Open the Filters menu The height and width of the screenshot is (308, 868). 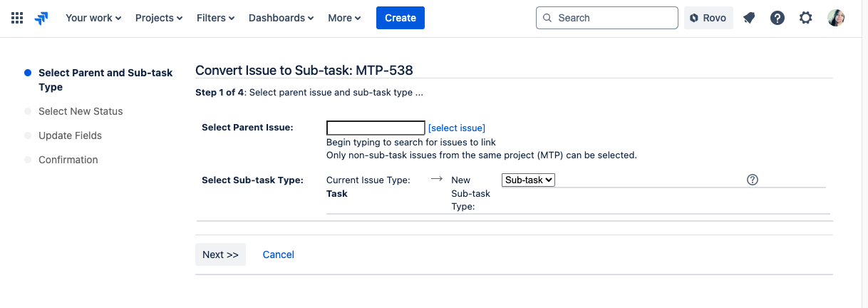tap(215, 18)
